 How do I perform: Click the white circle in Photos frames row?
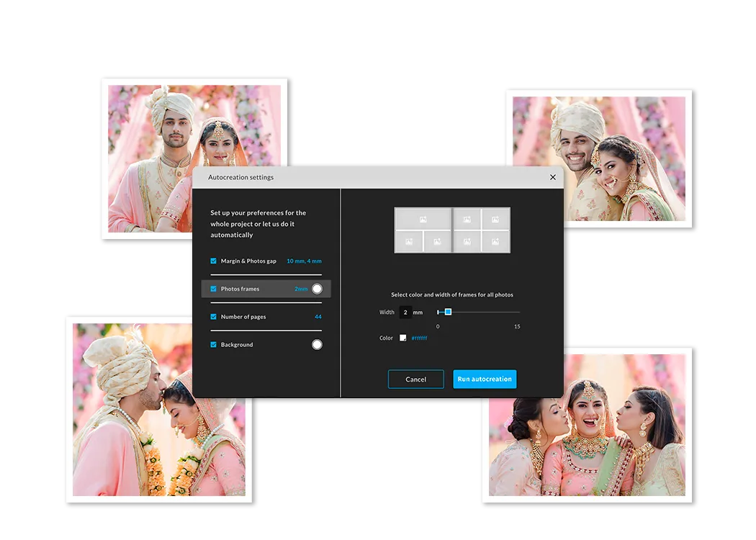[317, 289]
